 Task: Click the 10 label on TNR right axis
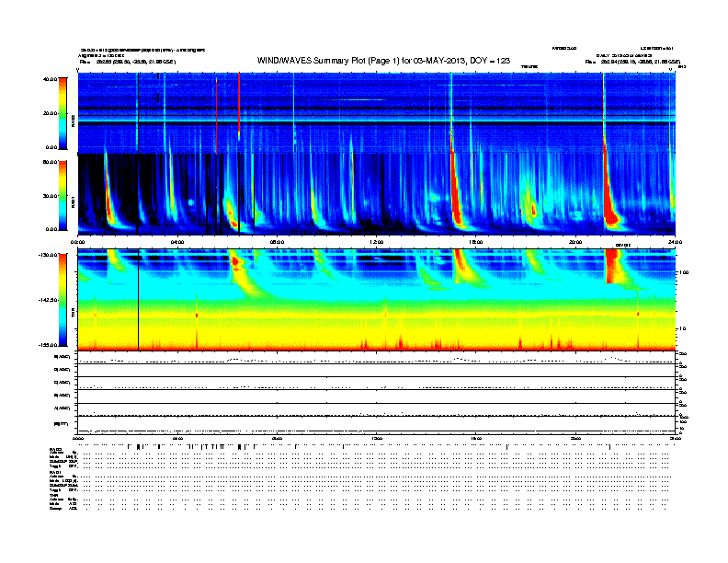click(x=683, y=328)
